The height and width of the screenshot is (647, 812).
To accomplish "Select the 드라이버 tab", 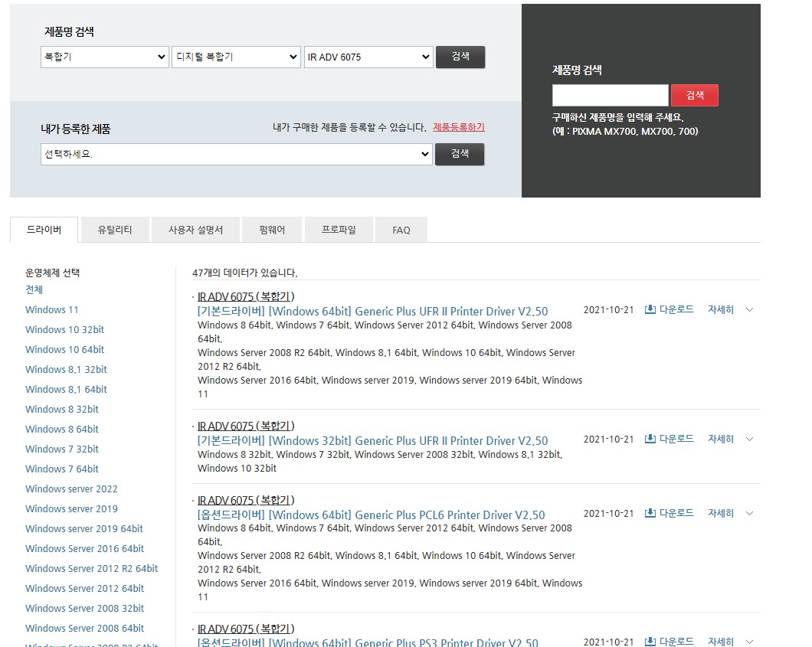I will [x=44, y=230].
